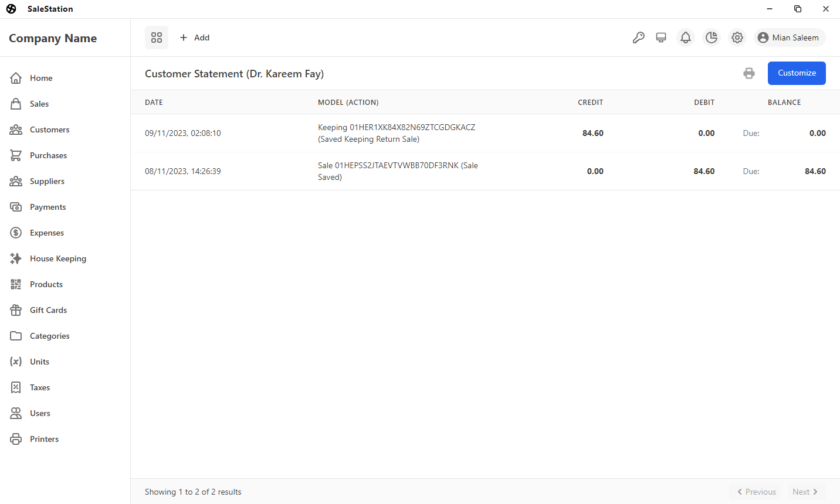Select the Units icon in the sidebar

[x=16, y=362]
